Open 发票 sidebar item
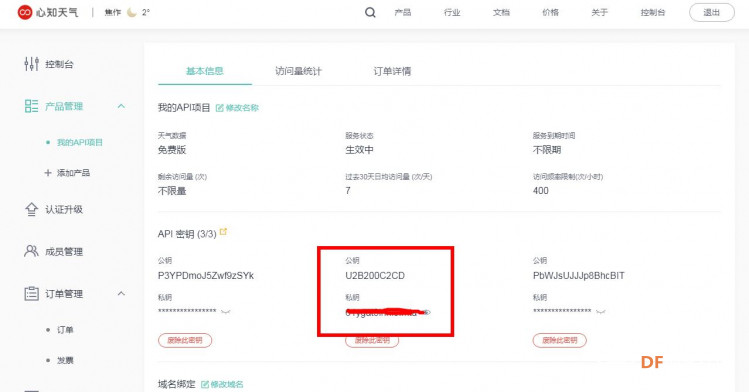 65,360
